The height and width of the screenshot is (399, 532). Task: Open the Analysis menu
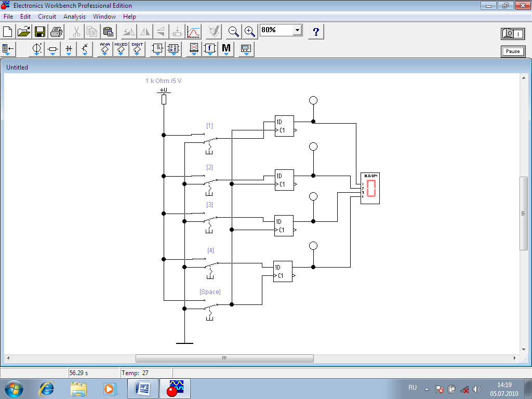point(74,16)
